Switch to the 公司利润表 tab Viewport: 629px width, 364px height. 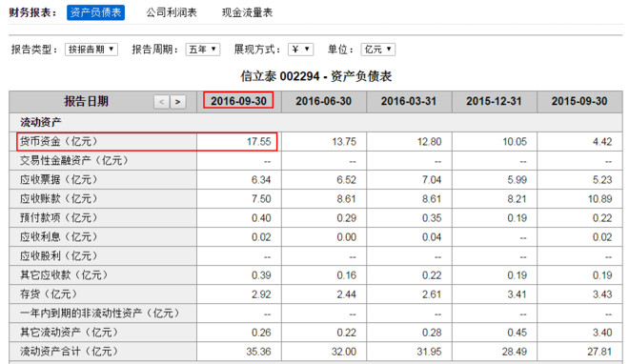click(x=172, y=12)
